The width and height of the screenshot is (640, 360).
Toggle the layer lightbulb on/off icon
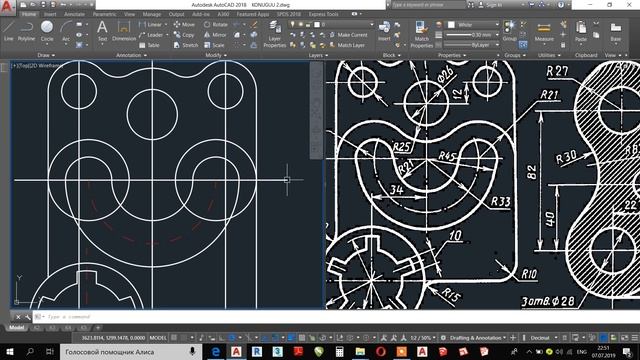point(292,24)
